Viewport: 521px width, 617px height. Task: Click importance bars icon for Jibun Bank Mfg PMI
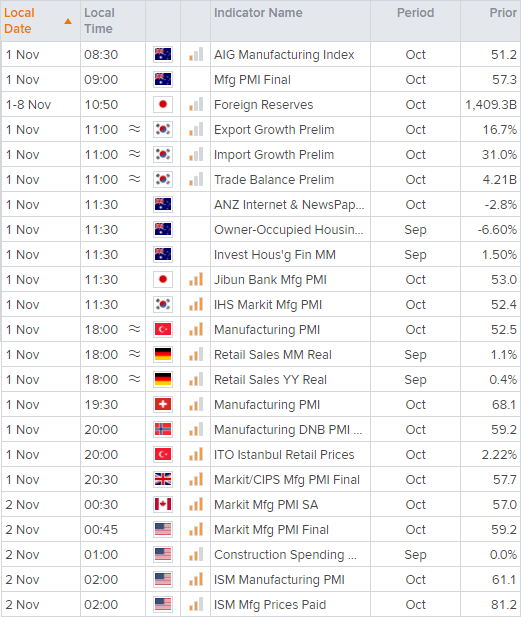coord(196,279)
